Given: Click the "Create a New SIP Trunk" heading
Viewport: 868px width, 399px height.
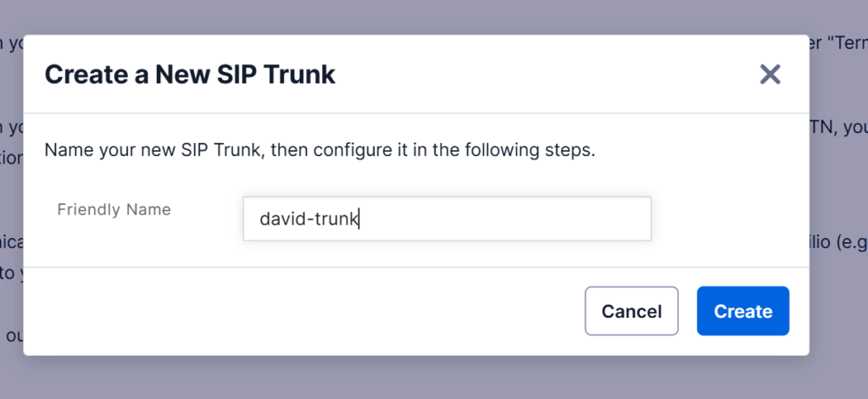Looking at the screenshot, I should [x=190, y=75].
